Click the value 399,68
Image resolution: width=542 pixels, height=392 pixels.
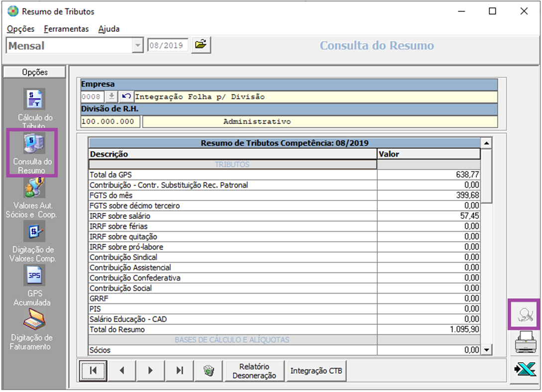click(x=467, y=196)
